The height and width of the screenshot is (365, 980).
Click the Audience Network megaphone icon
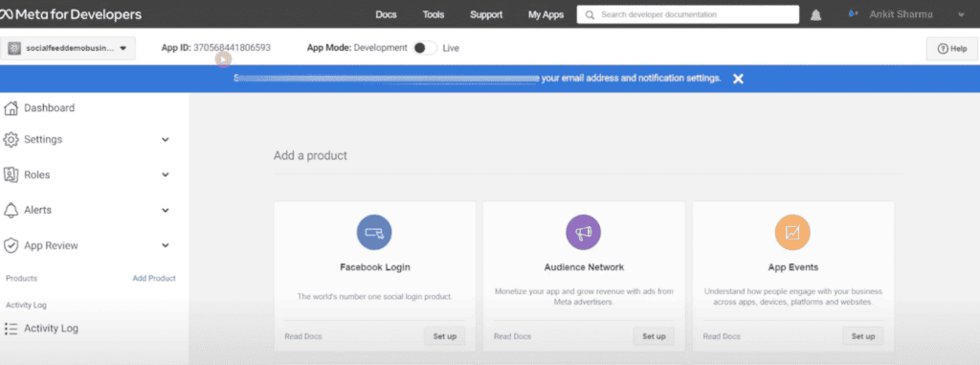pos(583,232)
